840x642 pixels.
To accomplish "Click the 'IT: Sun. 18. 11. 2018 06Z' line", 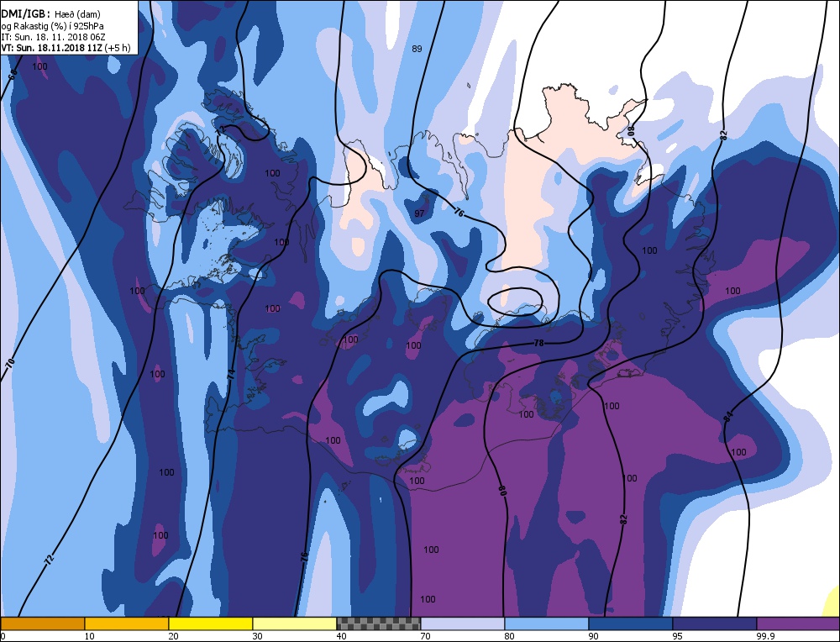I will [x=53, y=37].
